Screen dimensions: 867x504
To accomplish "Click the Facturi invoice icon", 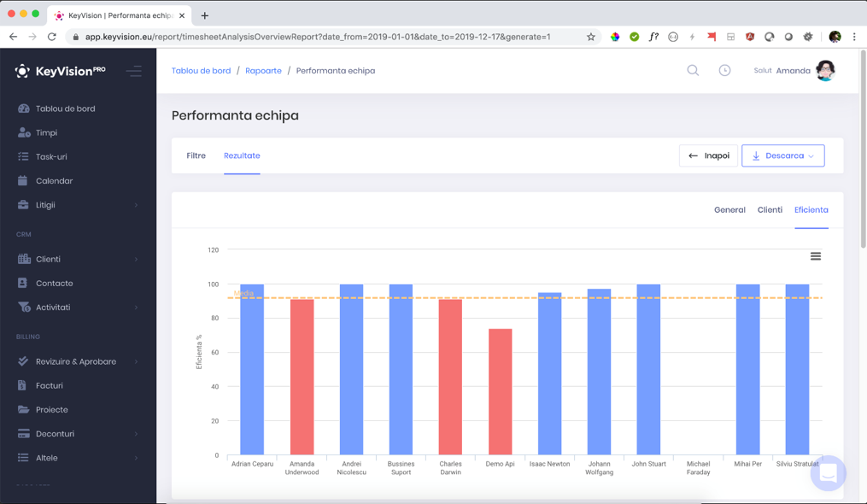I will click(x=22, y=385).
